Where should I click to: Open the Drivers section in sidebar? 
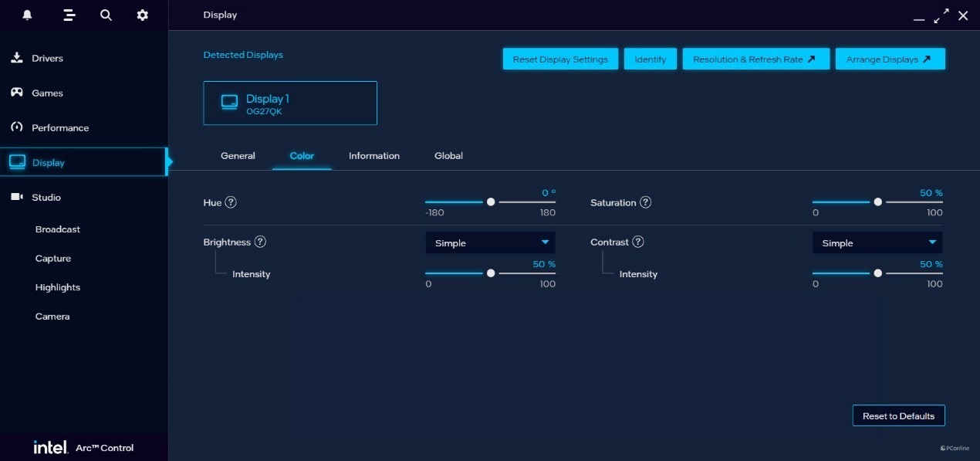click(x=47, y=59)
